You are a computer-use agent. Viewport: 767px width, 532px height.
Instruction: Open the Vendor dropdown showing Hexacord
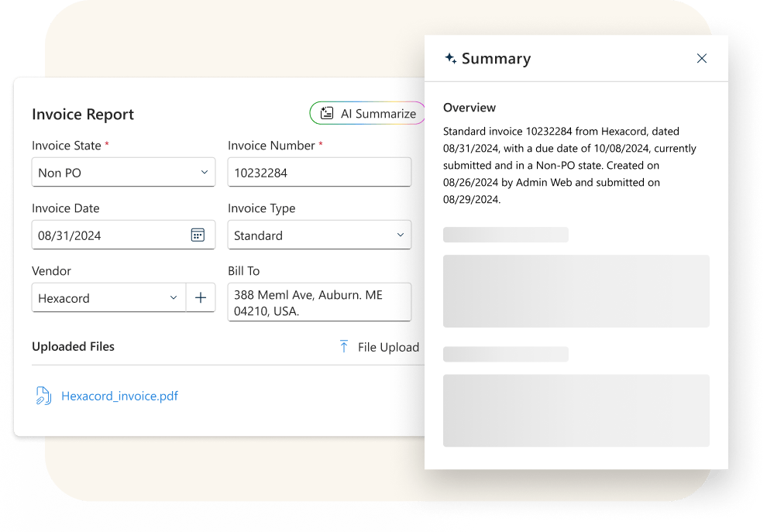tap(108, 298)
